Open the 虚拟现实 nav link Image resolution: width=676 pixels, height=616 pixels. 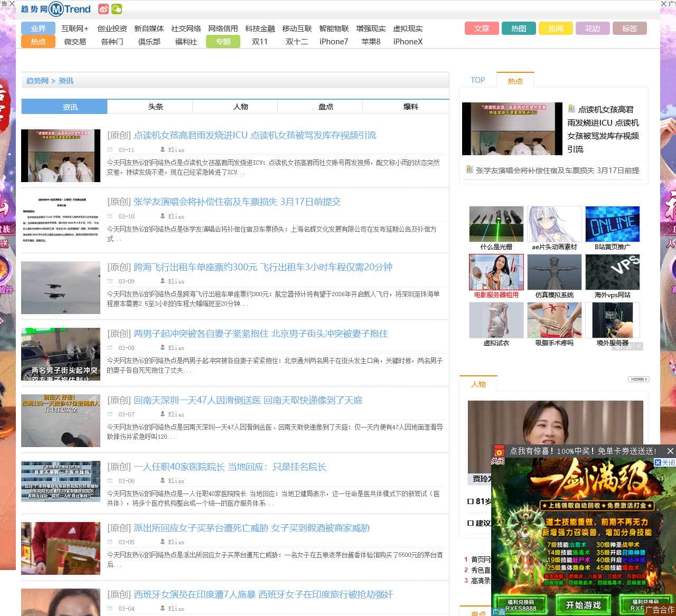(408, 29)
